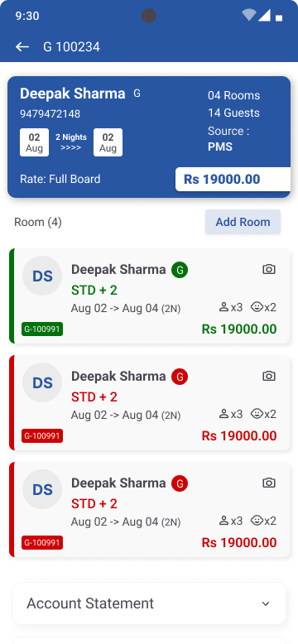Tap the adults x3 icon on first card
The width and height of the screenshot is (298, 644).
click(x=231, y=307)
